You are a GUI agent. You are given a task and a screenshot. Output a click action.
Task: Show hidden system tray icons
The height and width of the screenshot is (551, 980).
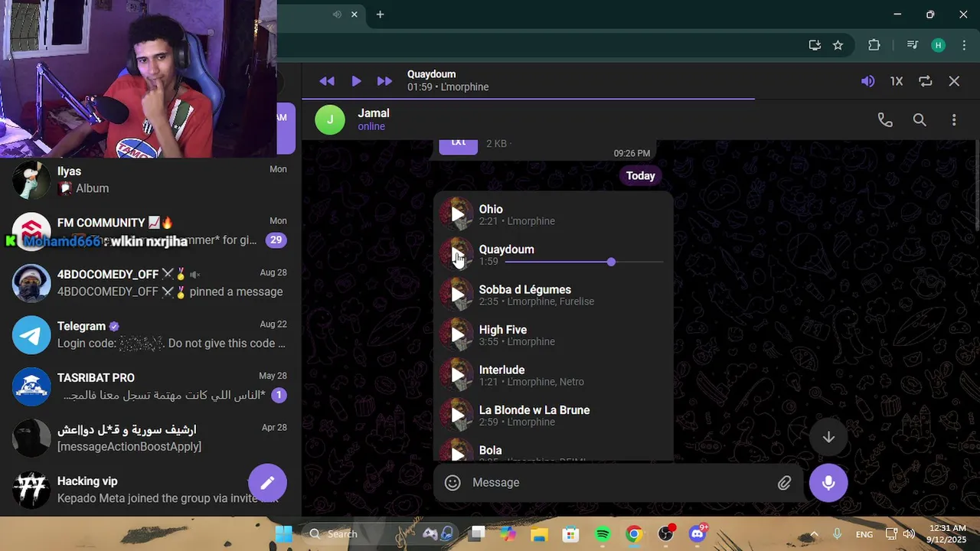click(x=814, y=534)
